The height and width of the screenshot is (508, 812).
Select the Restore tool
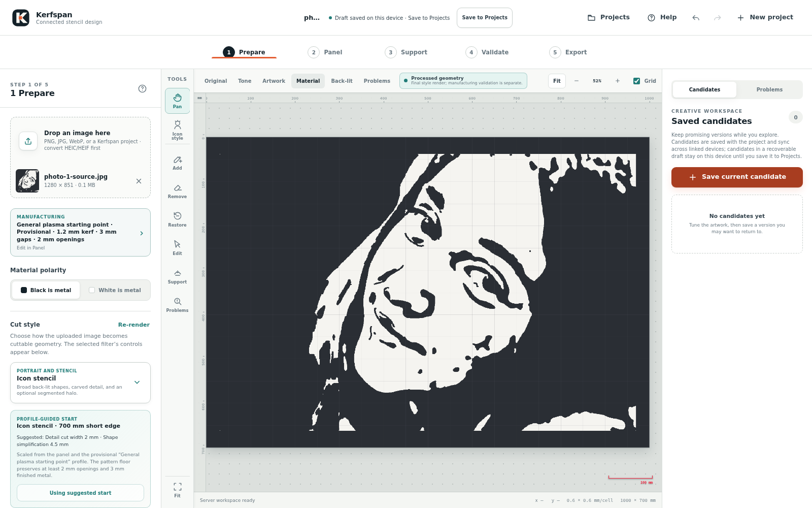pyautogui.click(x=177, y=219)
